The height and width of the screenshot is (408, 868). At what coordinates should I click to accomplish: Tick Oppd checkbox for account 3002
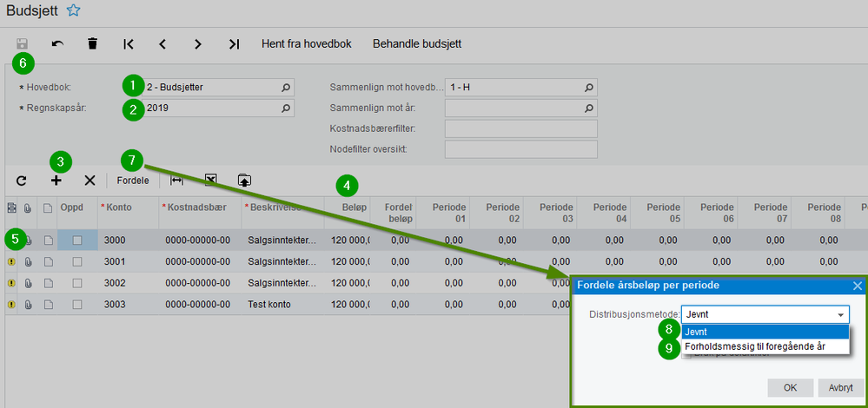click(77, 283)
